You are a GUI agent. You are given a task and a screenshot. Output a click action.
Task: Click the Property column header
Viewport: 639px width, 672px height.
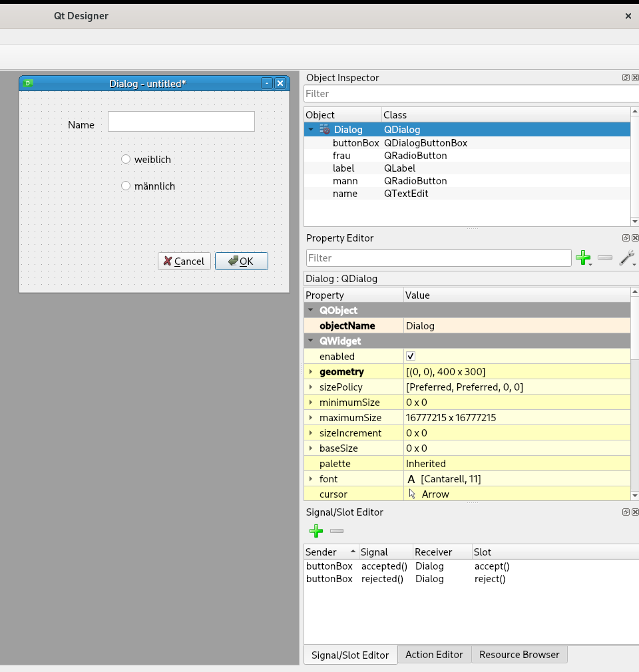coord(354,295)
